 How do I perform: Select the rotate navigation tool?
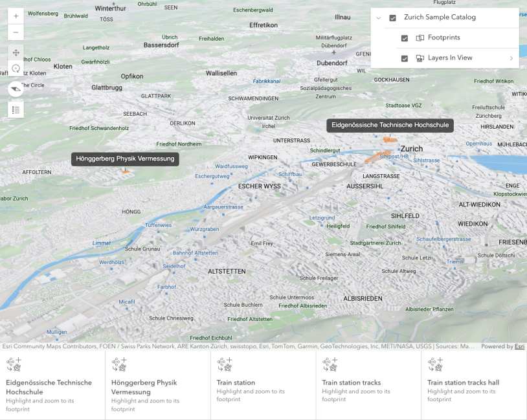(x=16, y=69)
